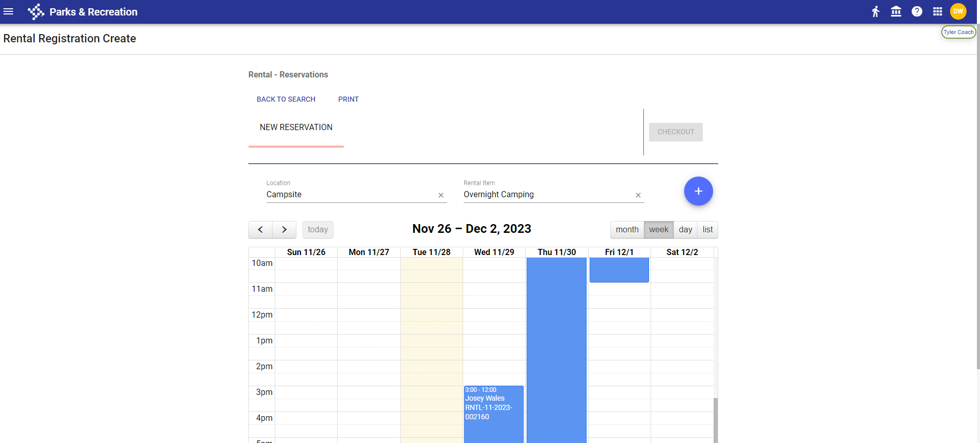Switch calendar to month view

click(x=627, y=230)
